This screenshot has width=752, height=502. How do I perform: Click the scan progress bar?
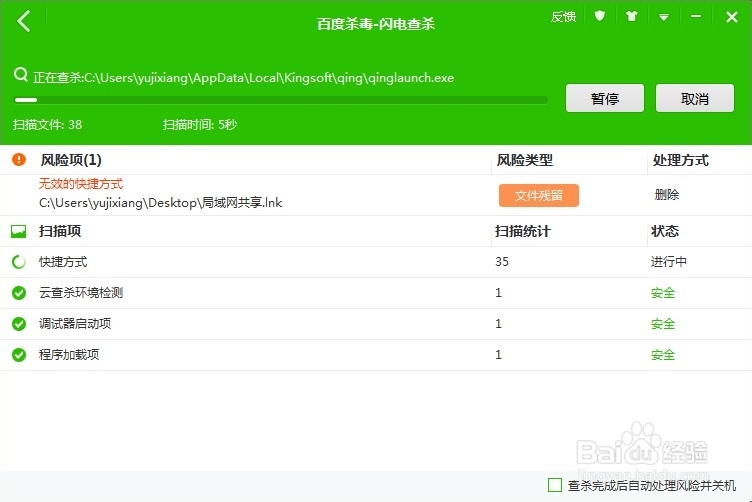coord(281,100)
